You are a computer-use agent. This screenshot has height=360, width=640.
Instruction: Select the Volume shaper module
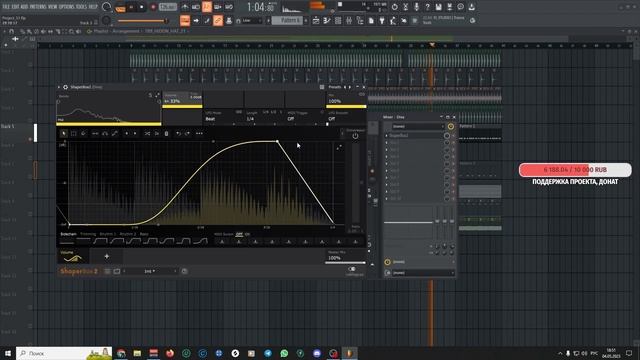click(73, 256)
